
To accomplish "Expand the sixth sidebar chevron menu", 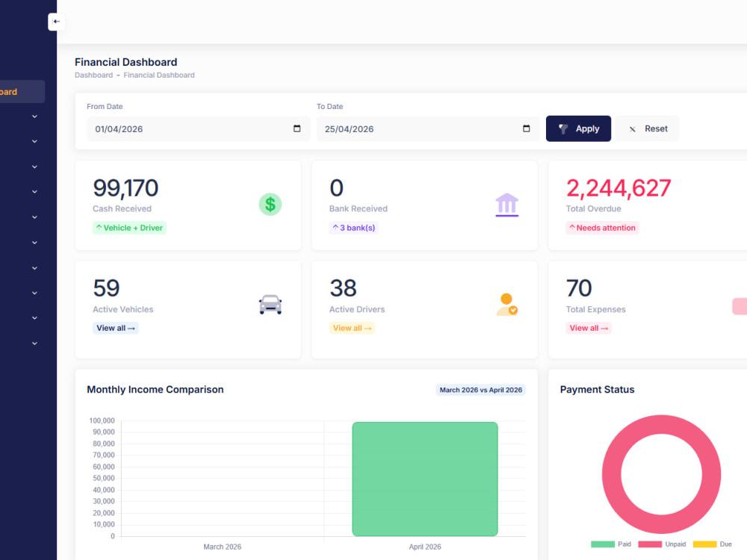I will pos(35,243).
